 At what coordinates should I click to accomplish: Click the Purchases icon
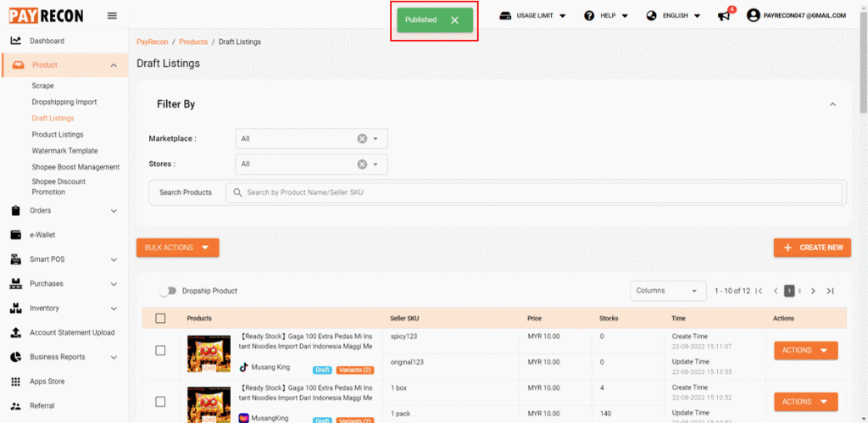[15, 283]
